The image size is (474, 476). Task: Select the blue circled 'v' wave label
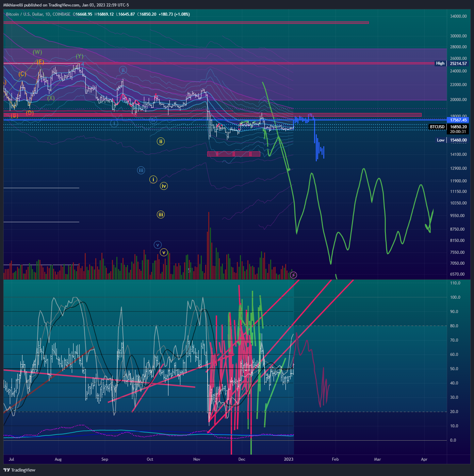[157, 245]
